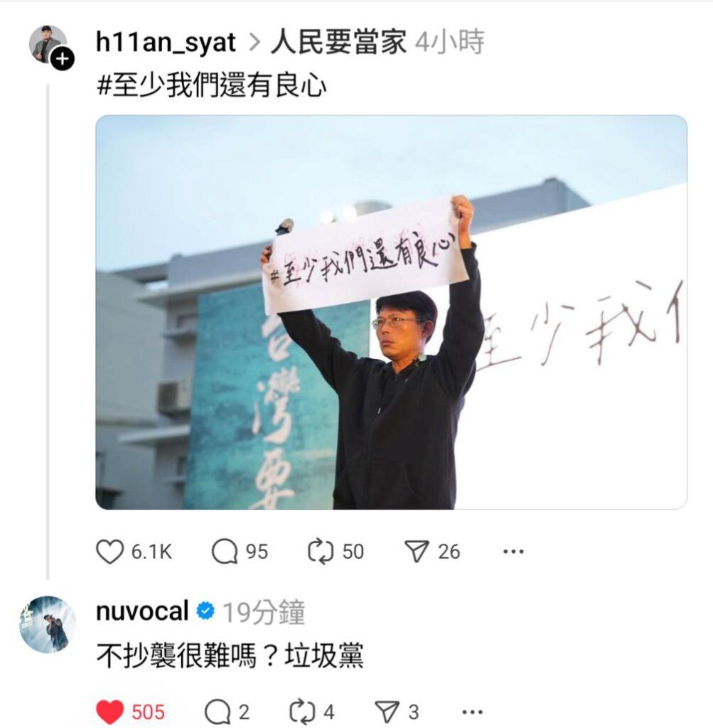Tap the #至少我們還有良心 hashtag
Viewport: 713px width, 728px height.
click(212, 86)
